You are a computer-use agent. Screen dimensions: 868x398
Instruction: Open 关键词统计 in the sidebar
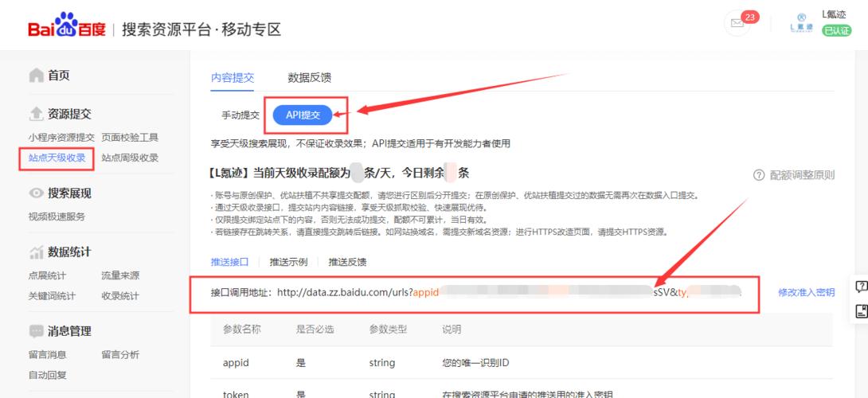(x=52, y=296)
